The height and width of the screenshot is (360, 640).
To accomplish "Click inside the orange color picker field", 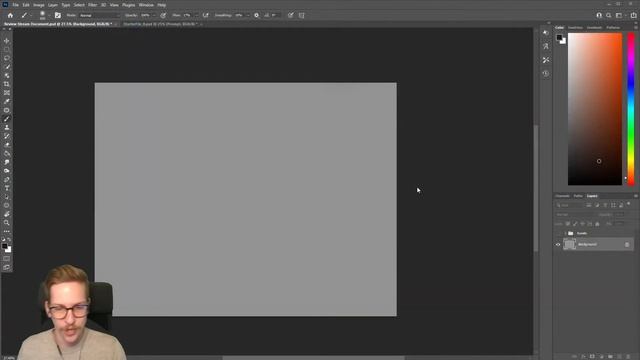I will [595, 109].
